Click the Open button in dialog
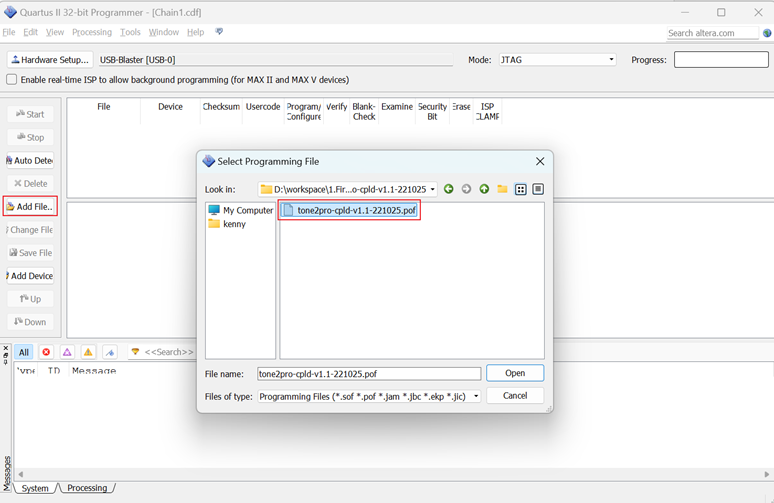Viewport: 774px width, 503px height. (x=515, y=373)
